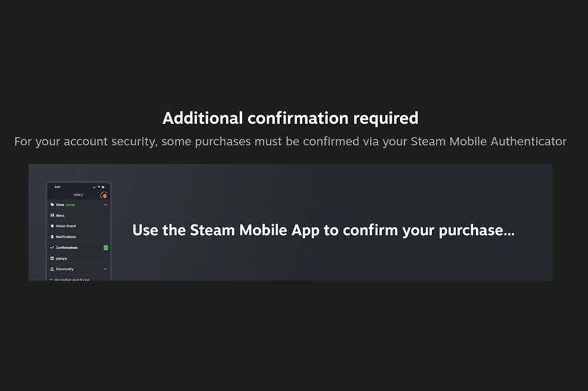Click the green Confirmations count badge
The width and height of the screenshot is (588, 391).
click(x=106, y=247)
